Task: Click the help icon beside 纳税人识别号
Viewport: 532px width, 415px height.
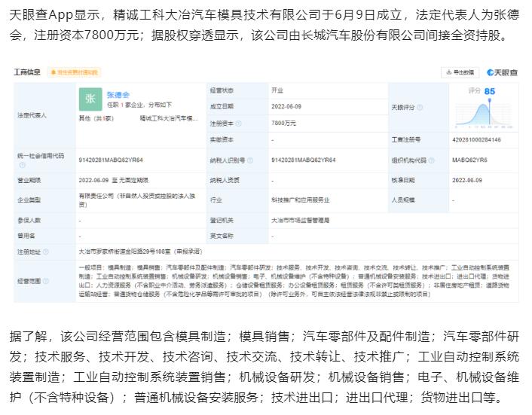Action: [x=249, y=160]
